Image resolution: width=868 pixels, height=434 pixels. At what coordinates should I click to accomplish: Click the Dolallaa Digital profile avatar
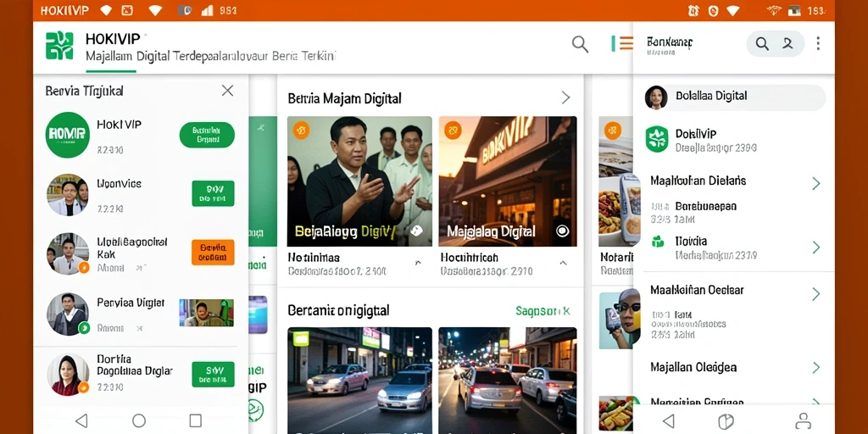pyautogui.click(x=656, y=97)
